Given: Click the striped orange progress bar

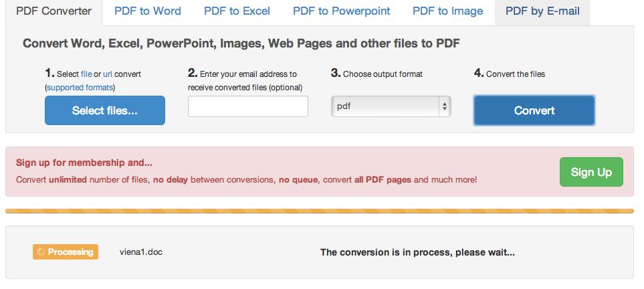Looking at the screenshot, I should [x=320, y=211].
